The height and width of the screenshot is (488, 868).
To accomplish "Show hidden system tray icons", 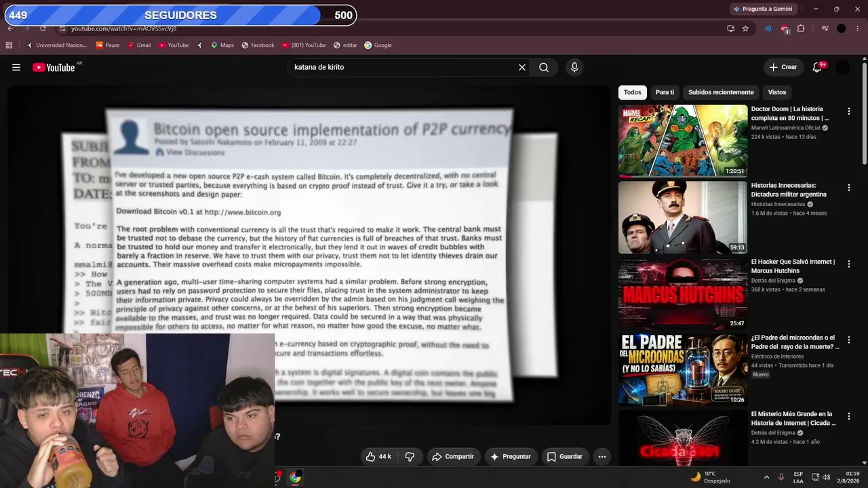I will point(766,477).
